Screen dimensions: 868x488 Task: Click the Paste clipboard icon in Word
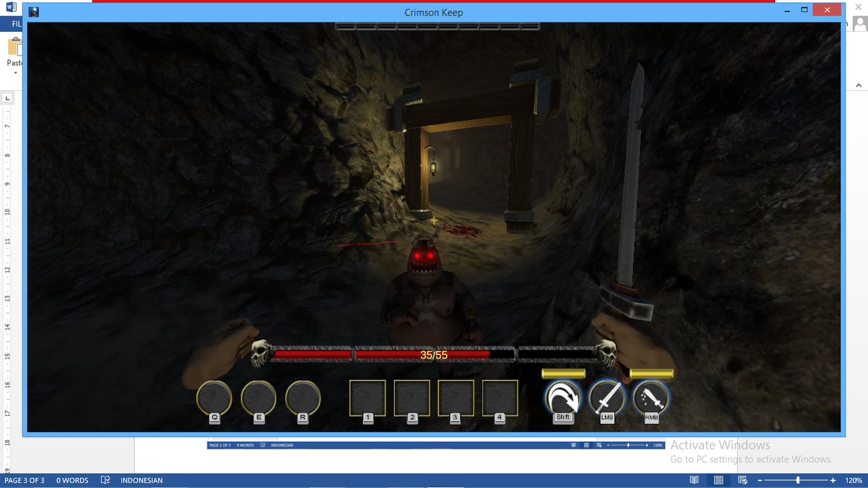[14, 47]
